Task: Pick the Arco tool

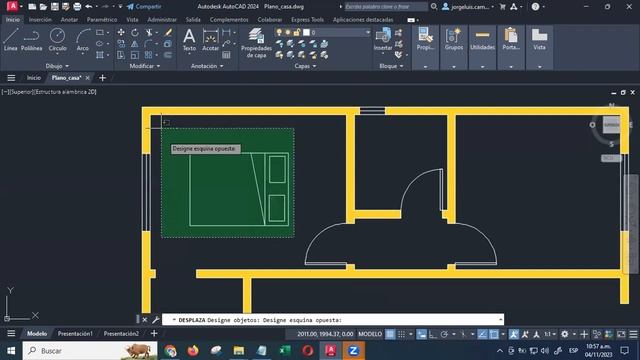Action: (x=82, y=40)
